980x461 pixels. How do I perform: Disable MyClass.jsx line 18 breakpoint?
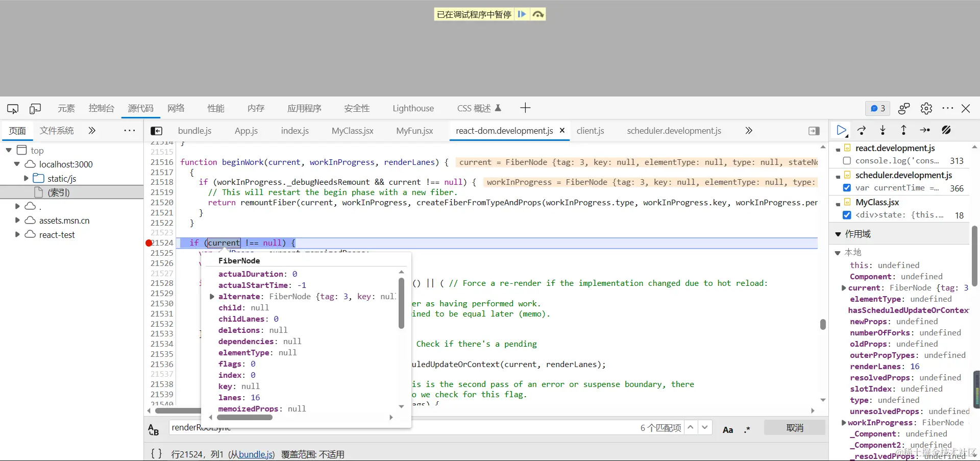[847, 215]
